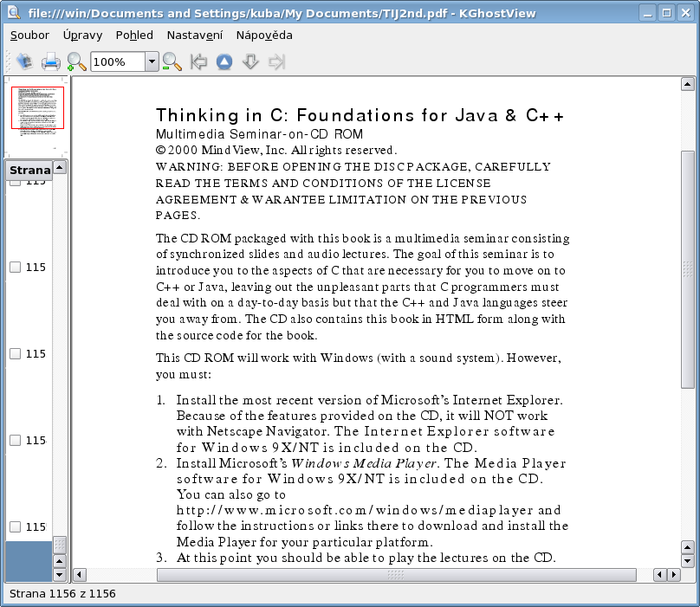
Task: Click the KGhostView window icon in the title bar
Action: (13, 12)
